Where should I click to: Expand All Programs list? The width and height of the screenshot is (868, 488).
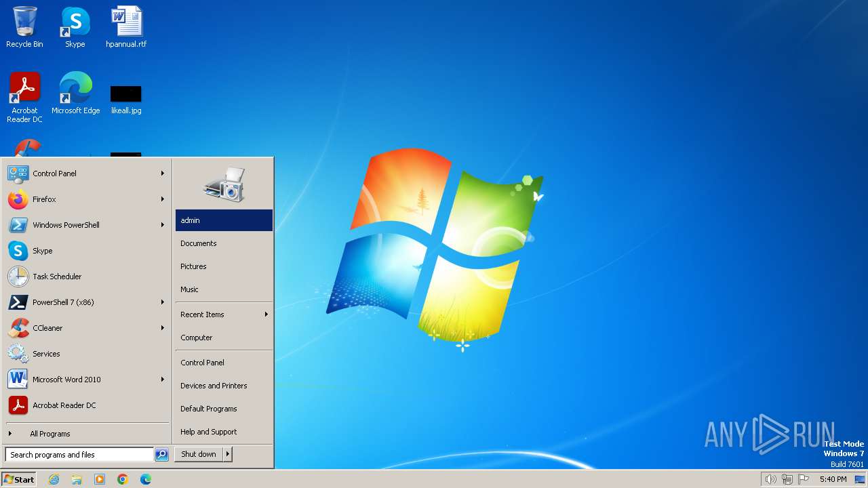(50, 434)
